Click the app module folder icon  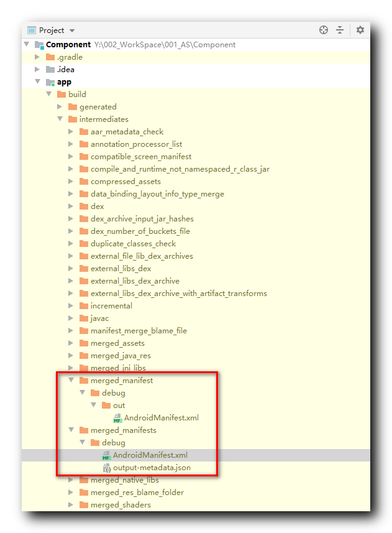pyautogui.click(x=50, y=82)
